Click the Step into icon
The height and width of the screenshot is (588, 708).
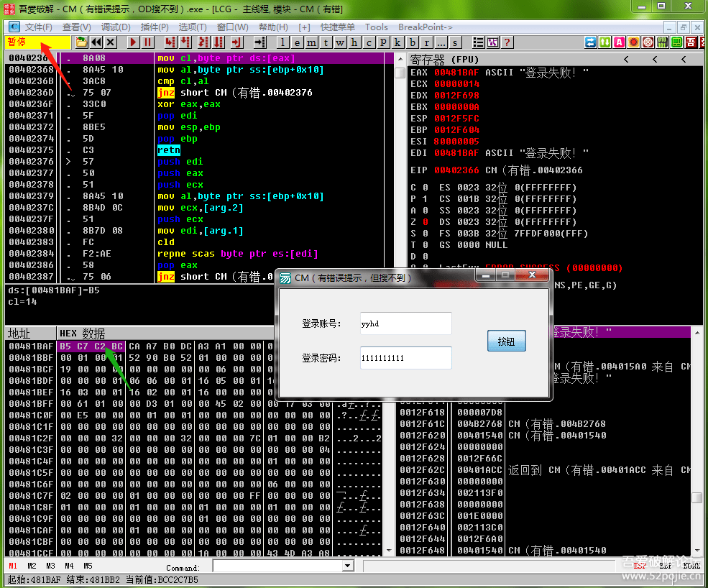pos(170,42)
